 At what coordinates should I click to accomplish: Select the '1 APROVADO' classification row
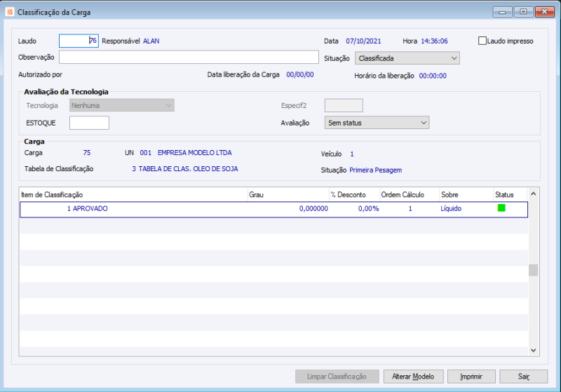click(x=273, y=209)
